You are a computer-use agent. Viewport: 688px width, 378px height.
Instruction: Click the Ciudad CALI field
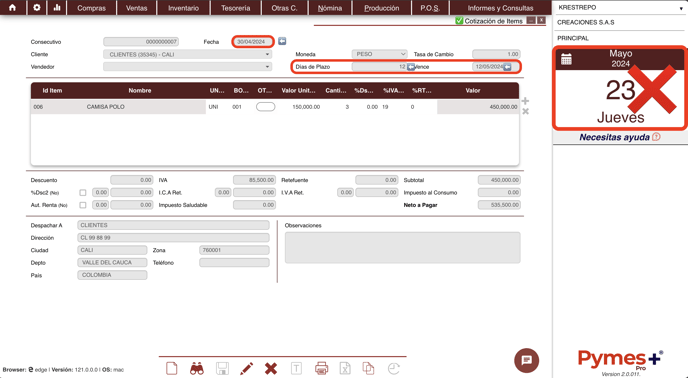[112, 250]
